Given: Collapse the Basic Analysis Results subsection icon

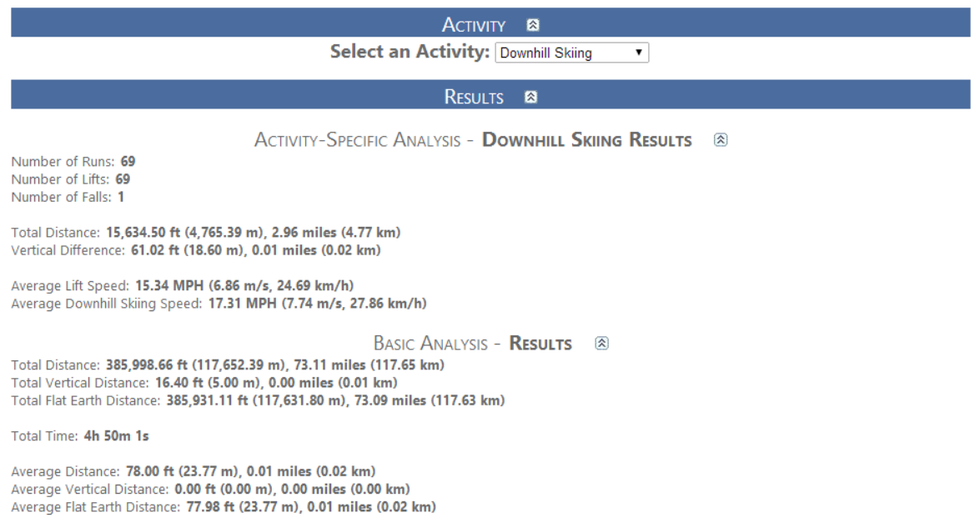Looking at the screenshot, I should point(601,343).
